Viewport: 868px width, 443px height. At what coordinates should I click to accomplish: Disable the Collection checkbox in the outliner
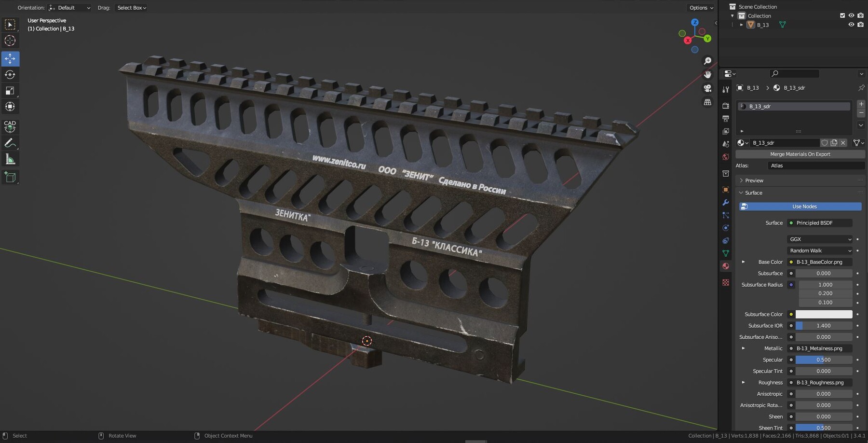[842, 15]
